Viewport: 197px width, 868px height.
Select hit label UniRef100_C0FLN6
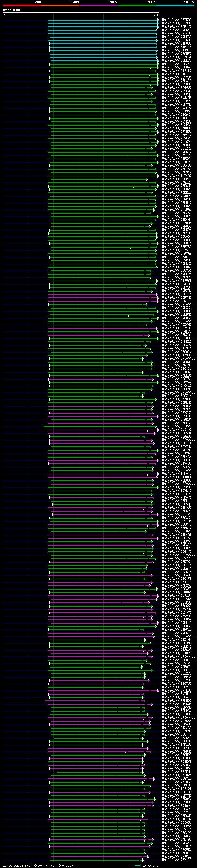click(176, 389)
